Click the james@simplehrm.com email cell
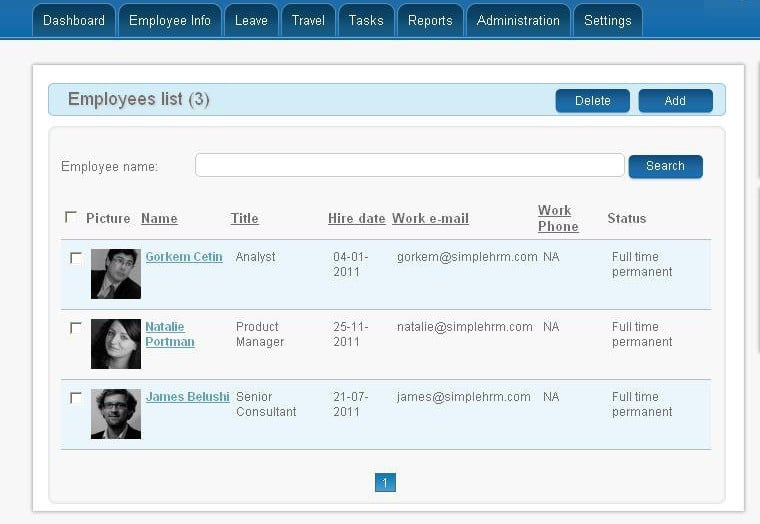This screenshot has width=760, height=524. [x=464, y=397]
